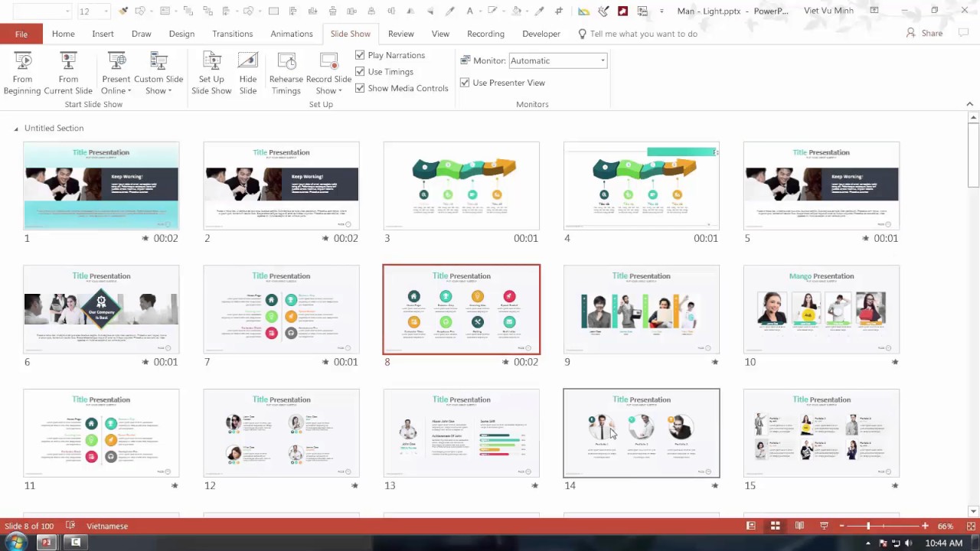The height and width of the screenshot is (551, 980).
Task: Switch to Reading View in status bar
Action: (x=799, y=526)
